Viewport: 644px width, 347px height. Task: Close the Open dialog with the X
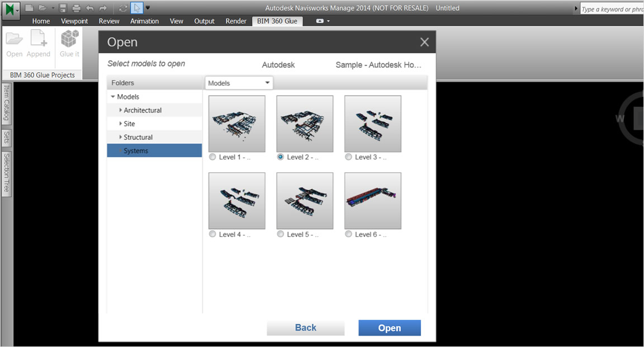click(425, 42)
